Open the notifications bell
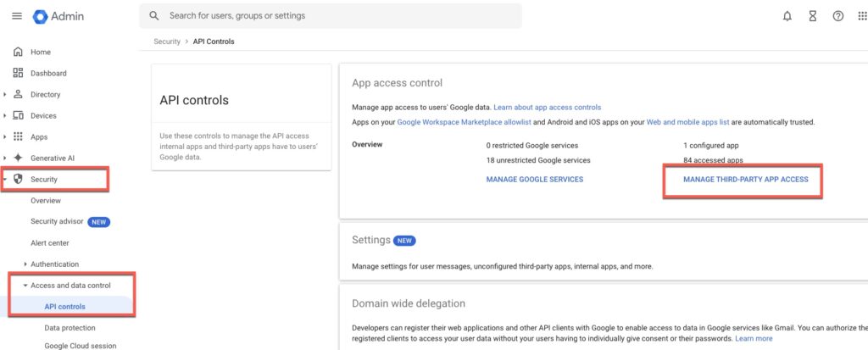The width and height of the screenshot is (868, 350). click(x=787, y=16)
